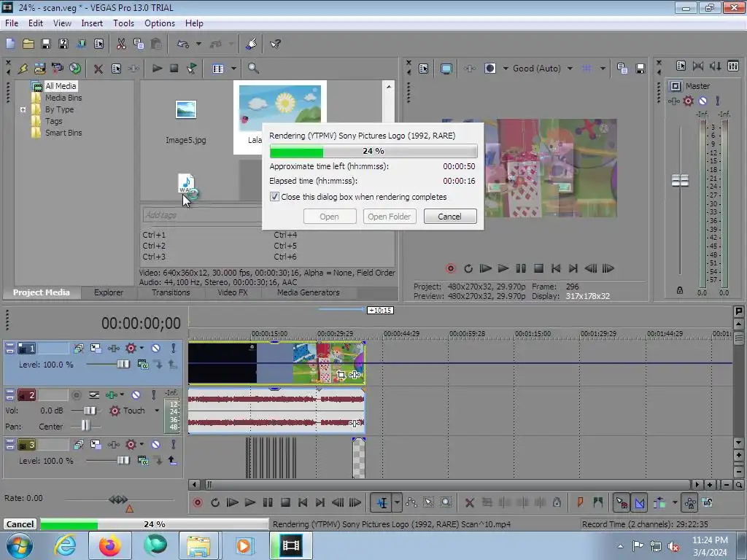The image size is (747, 560).
Task: Click Open Folder in render dialog
Action: click(x=390, y=216)
